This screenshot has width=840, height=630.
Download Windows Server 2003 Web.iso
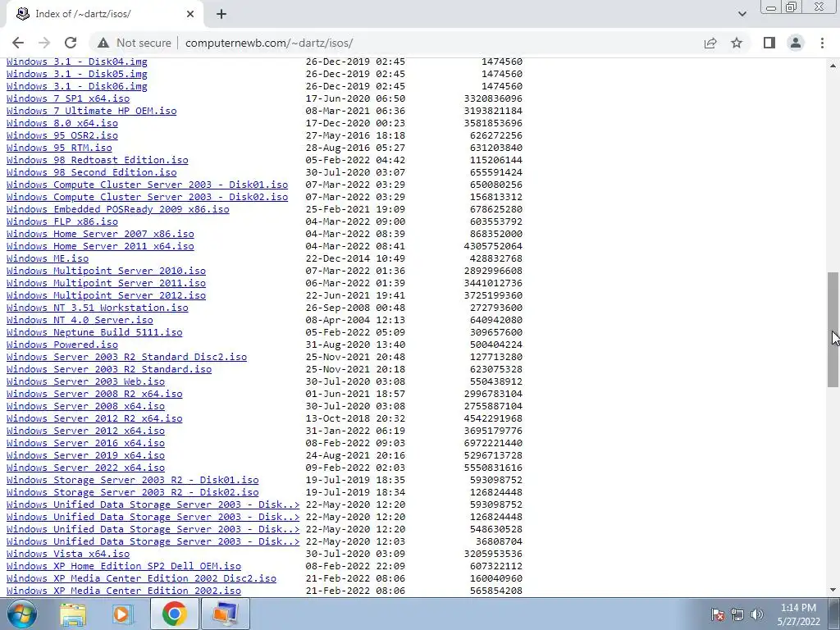coord(85,381)
